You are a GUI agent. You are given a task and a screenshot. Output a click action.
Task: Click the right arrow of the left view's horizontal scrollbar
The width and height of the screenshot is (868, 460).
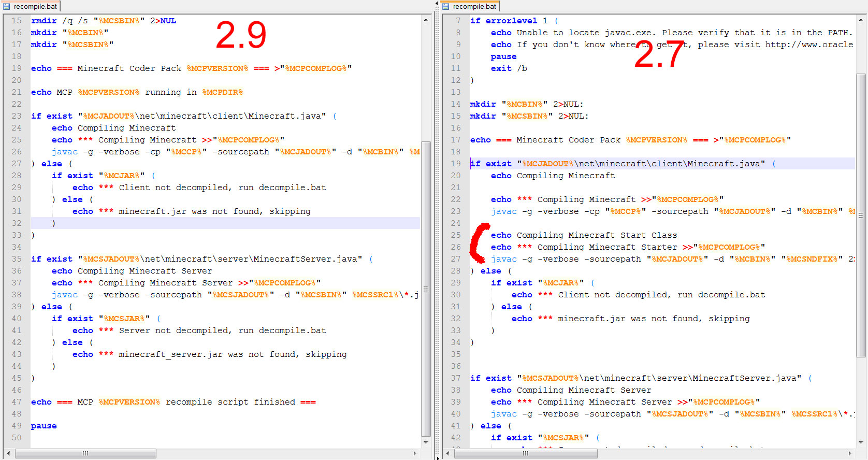point(415,453)
